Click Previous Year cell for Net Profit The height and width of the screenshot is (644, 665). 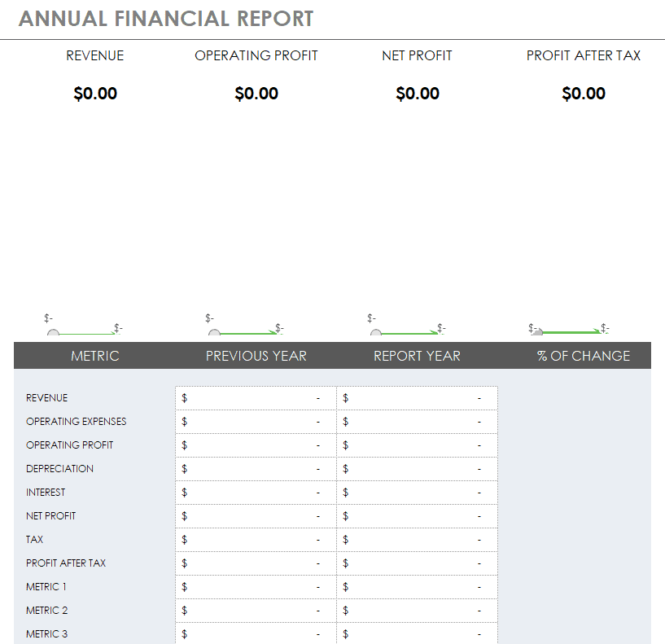256,516
